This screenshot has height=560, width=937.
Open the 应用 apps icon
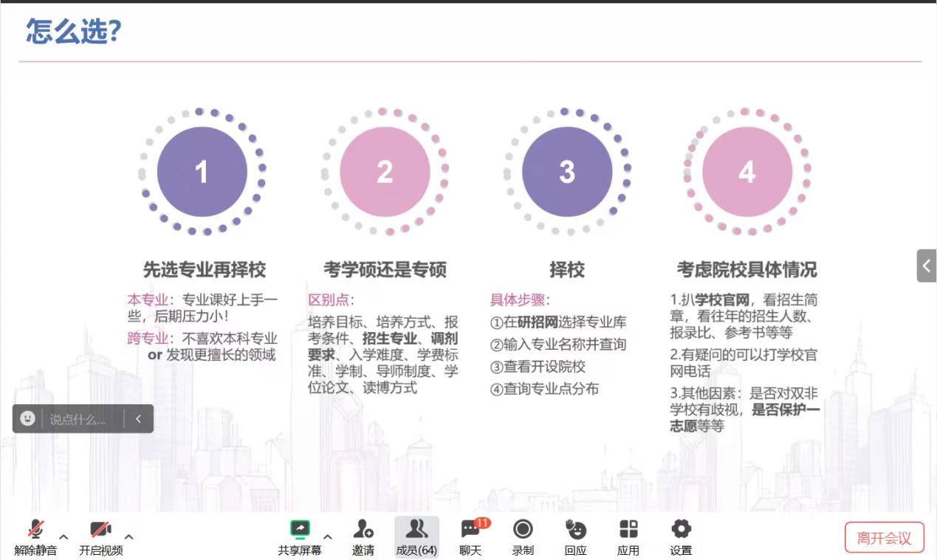(x=628, y=530)
